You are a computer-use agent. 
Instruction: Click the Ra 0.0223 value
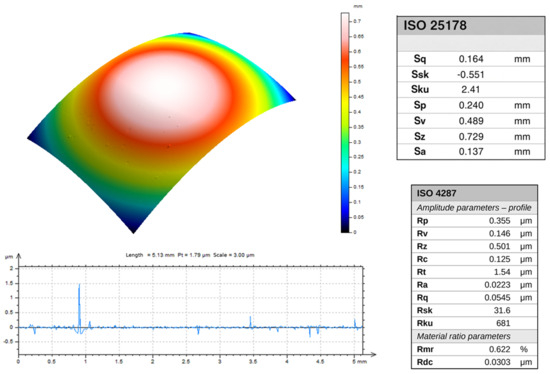(x=497, y=285)
